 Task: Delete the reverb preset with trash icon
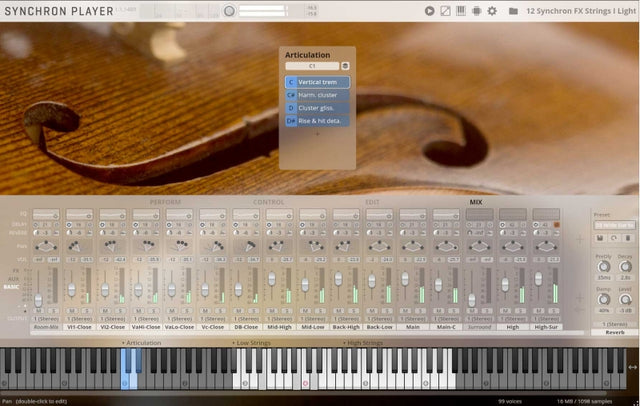pyautogui.click(x=629, y=237)
